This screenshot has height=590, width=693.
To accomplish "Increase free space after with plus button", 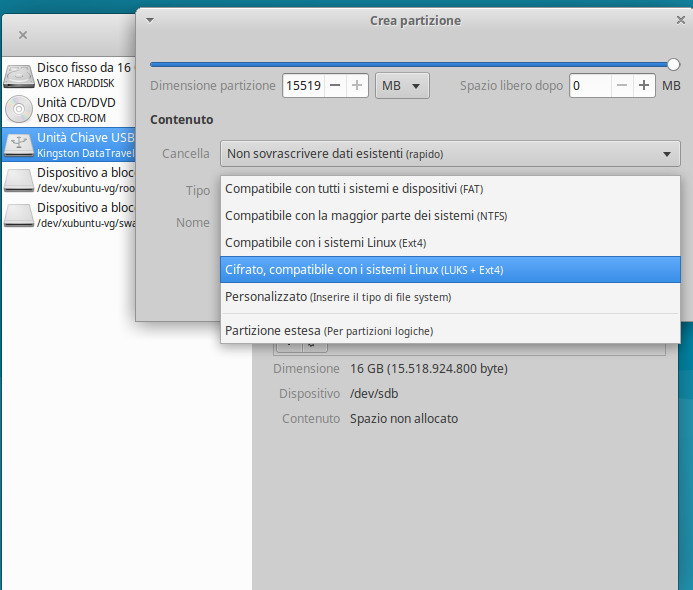I will pos(644,85).
